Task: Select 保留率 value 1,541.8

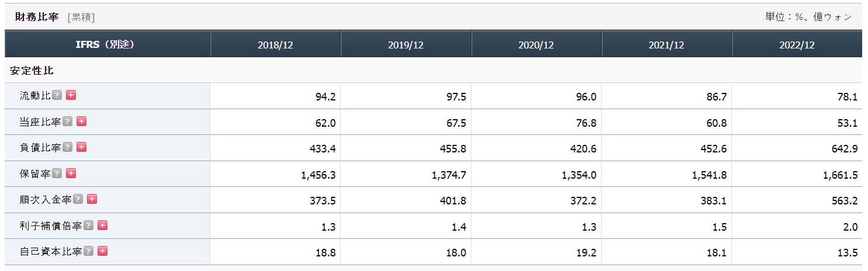Action: pyautogui.click(x=709, y=175)
